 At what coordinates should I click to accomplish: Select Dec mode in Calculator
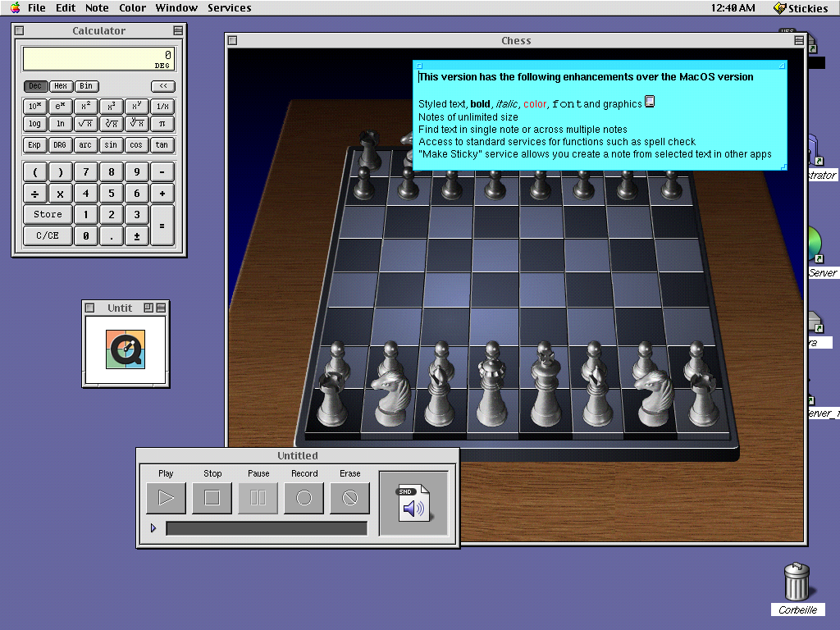tap(35, 85)
